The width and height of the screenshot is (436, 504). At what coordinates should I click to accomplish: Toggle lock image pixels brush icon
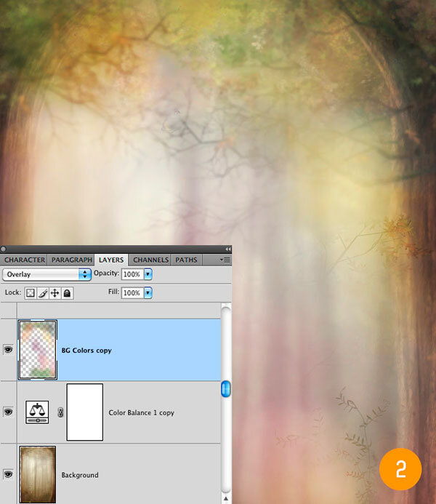(x=43, y=293)
